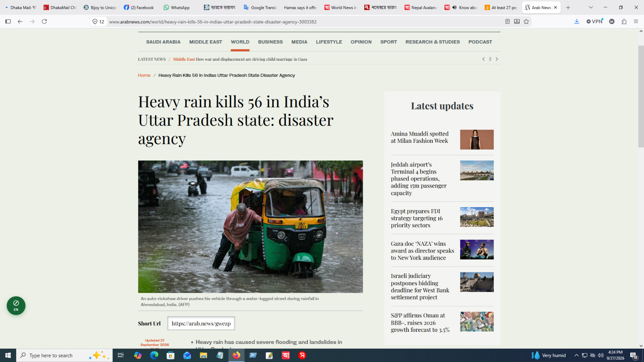Click the taskbar search box
This screenshot has height=362, width=644.
64,355
